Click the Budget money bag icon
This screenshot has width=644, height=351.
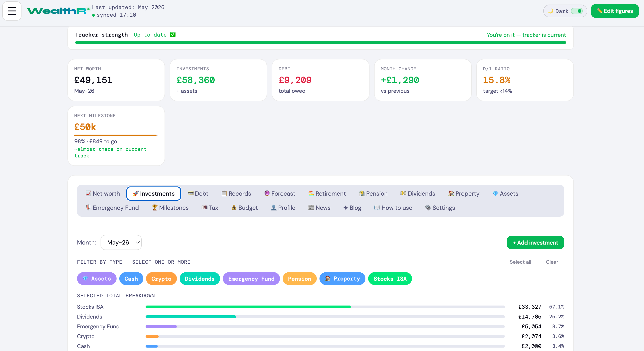[x=234, y=207]
